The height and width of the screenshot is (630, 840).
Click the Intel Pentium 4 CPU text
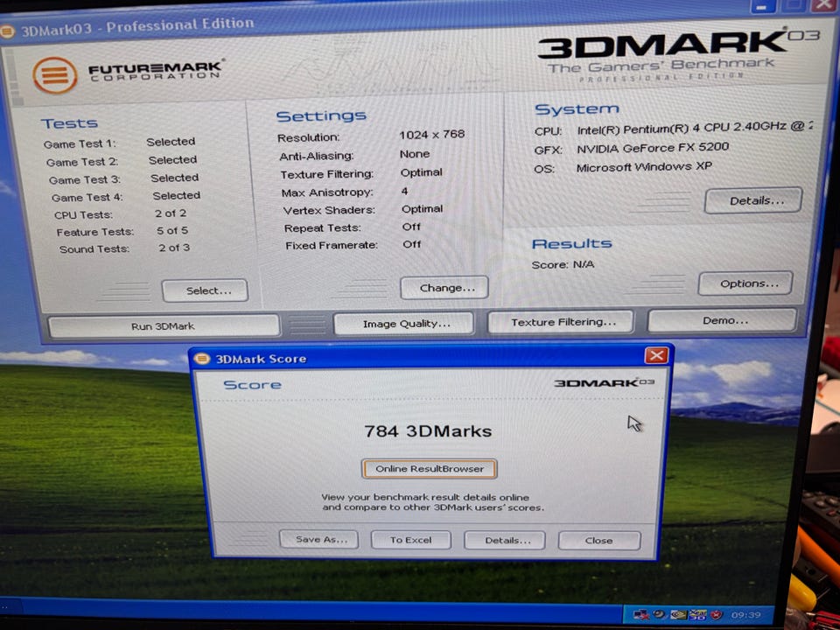point(695,128)
